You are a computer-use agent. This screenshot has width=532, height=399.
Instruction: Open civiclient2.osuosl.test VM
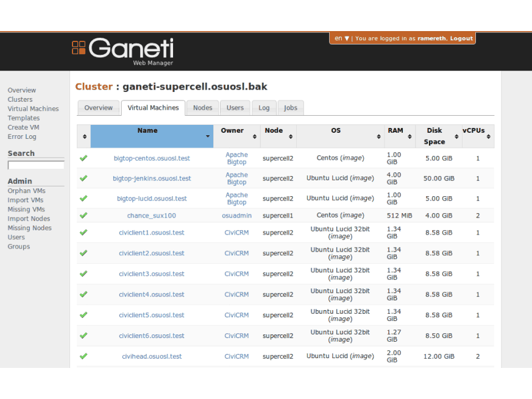pos(151,253)
